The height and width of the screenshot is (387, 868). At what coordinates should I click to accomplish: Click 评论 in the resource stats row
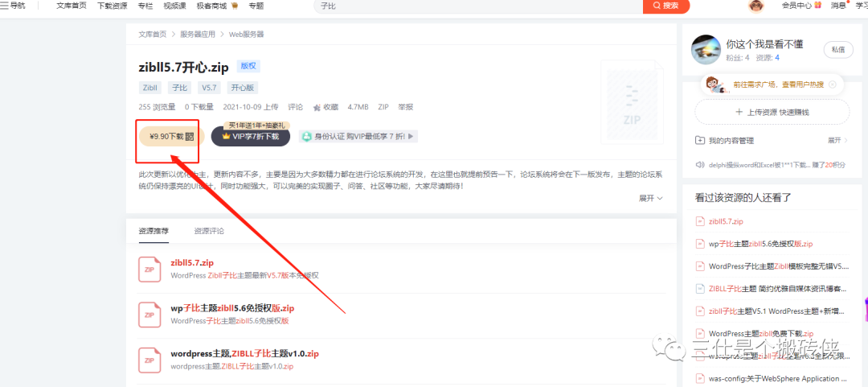pos(296,107)
